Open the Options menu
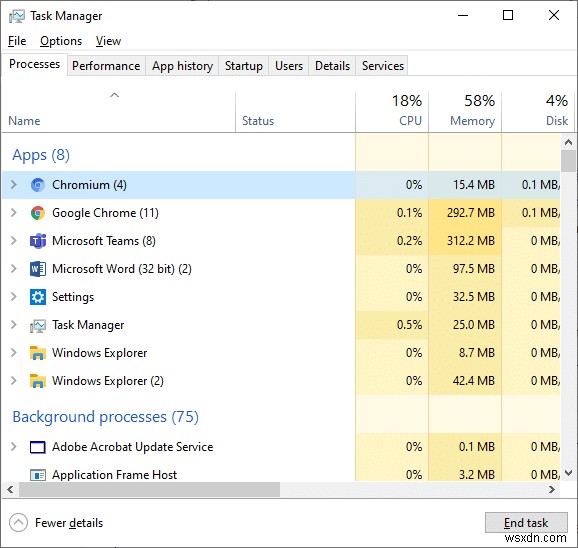 point(61,41)
